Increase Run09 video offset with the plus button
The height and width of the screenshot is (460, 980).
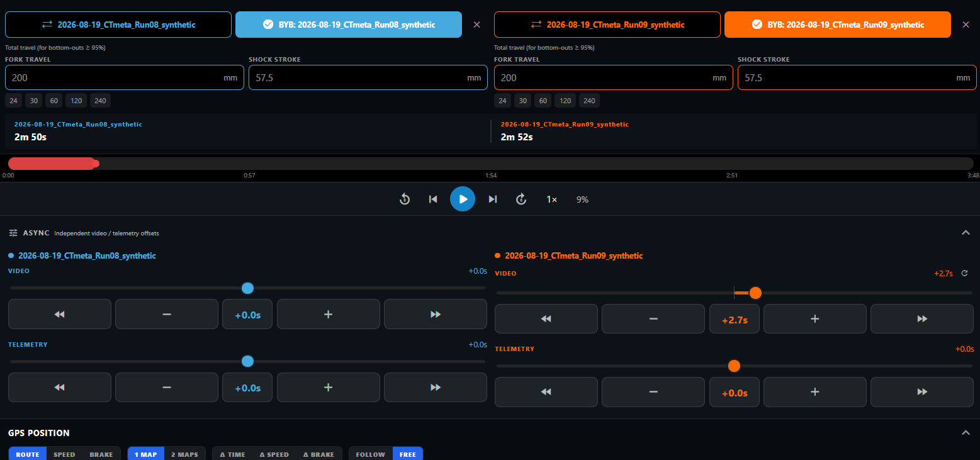click(815, 319)
